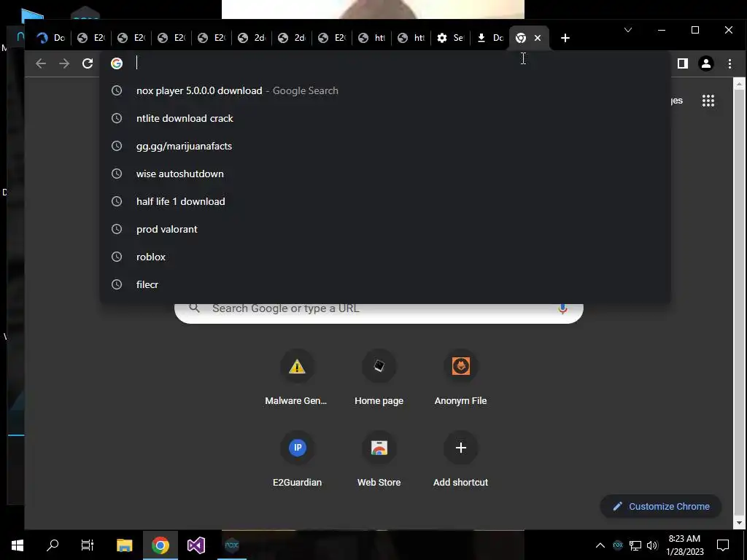Click the browser back arrow

pyautogui.click(x=41, y=63)
